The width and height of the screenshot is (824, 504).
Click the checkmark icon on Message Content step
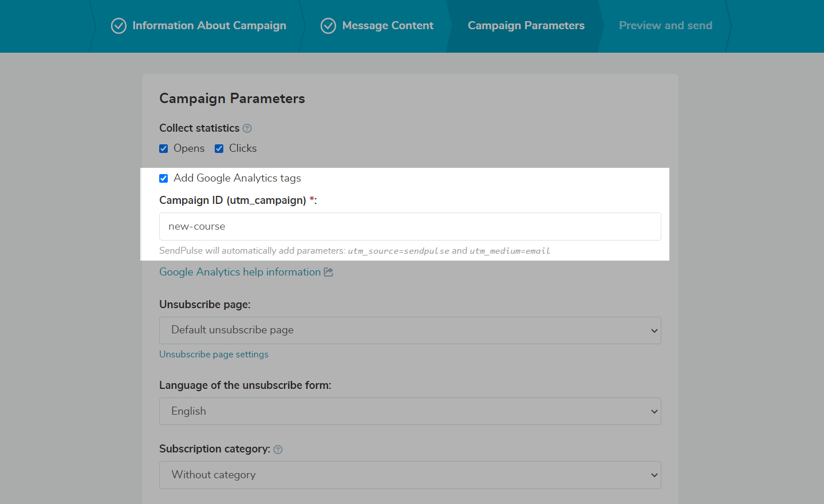click(328, 26)
